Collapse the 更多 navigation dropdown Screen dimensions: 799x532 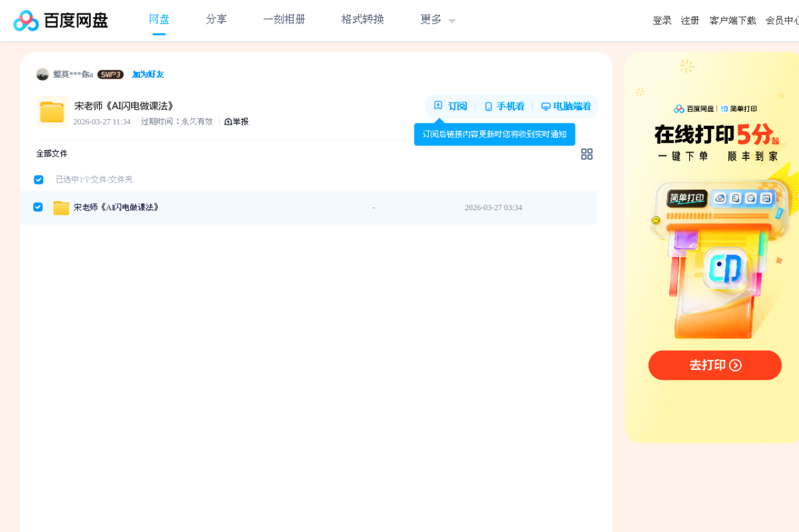coord(451,21)
